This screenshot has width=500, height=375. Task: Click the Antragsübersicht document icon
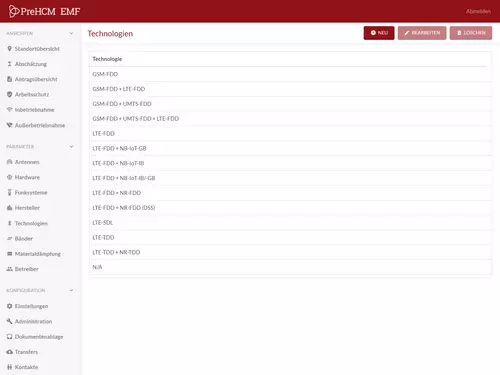pyautogui.click(x=9, y=79)
